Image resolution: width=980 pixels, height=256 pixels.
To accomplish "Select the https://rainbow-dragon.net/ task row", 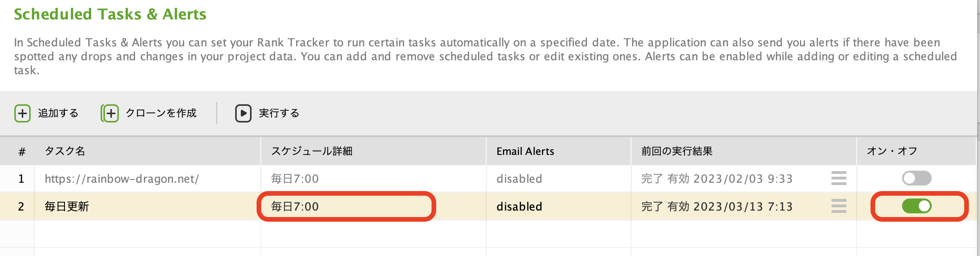I will 488,179.
